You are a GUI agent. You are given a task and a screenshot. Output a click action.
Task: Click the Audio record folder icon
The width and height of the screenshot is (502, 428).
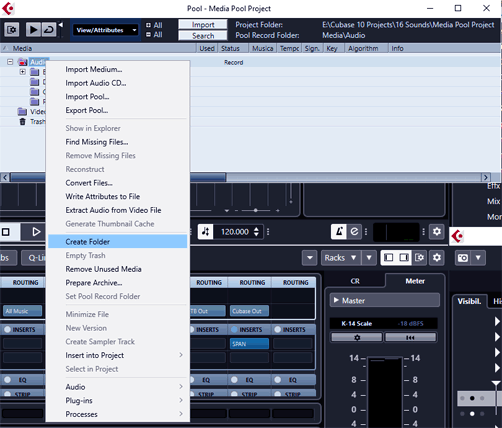click(x=22, y=62)
